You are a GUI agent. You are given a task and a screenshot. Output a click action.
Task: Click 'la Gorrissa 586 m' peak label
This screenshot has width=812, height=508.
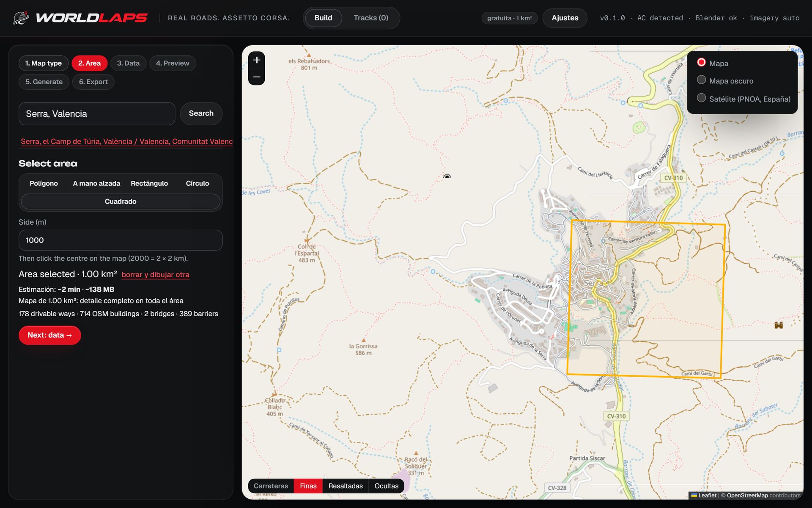(x=363, y=349)
